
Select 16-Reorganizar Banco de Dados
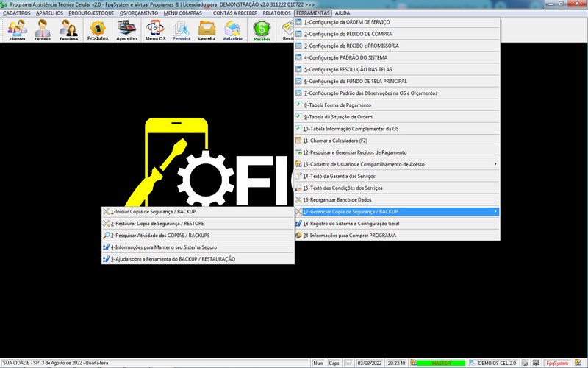pyautogui.click(x=397, y=200)
